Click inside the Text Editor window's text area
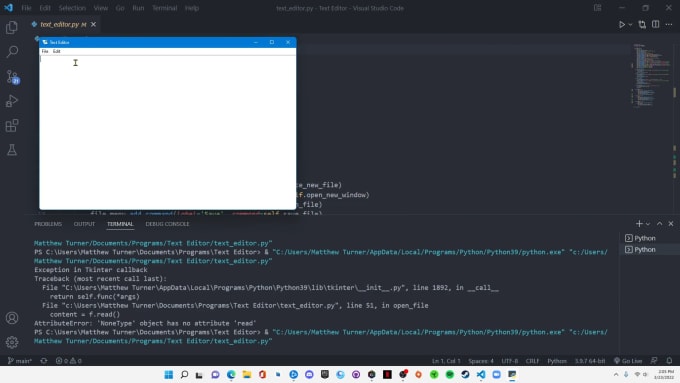680x383 pixels. point(167,132)
